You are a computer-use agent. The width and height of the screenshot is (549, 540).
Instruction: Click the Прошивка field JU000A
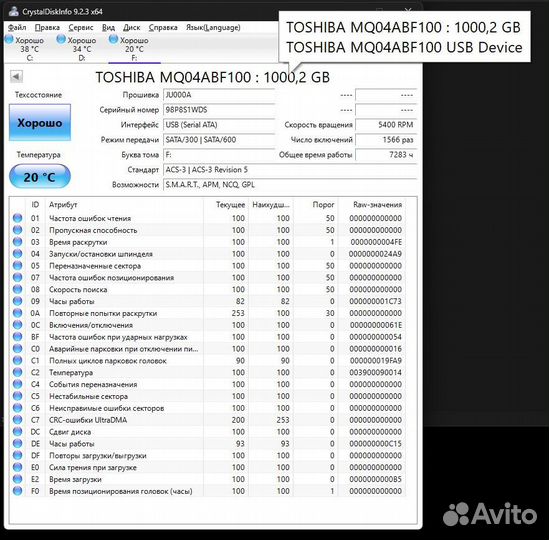219,95
